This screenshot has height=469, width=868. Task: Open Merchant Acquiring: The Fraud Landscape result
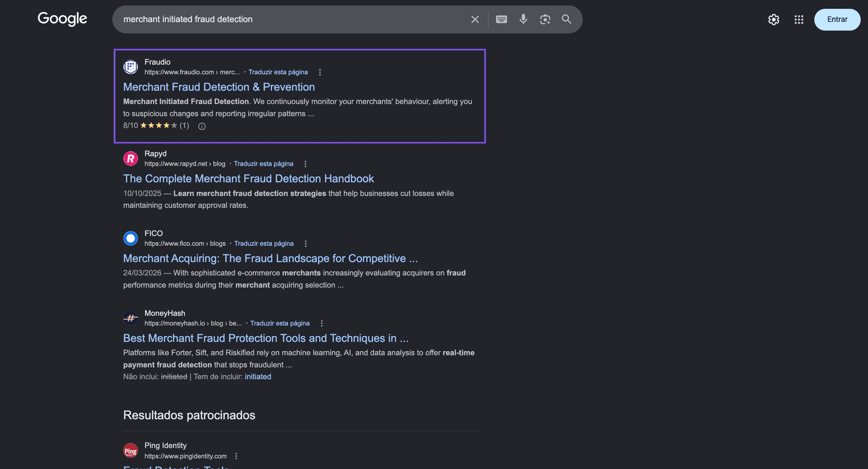pyautogui.click(x=270, y=258)
